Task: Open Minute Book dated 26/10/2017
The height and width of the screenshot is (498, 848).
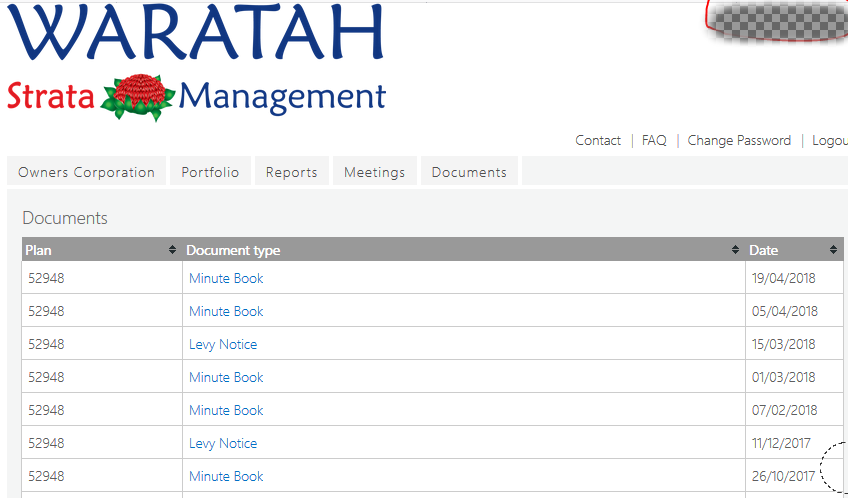Action: coord(226,476)
